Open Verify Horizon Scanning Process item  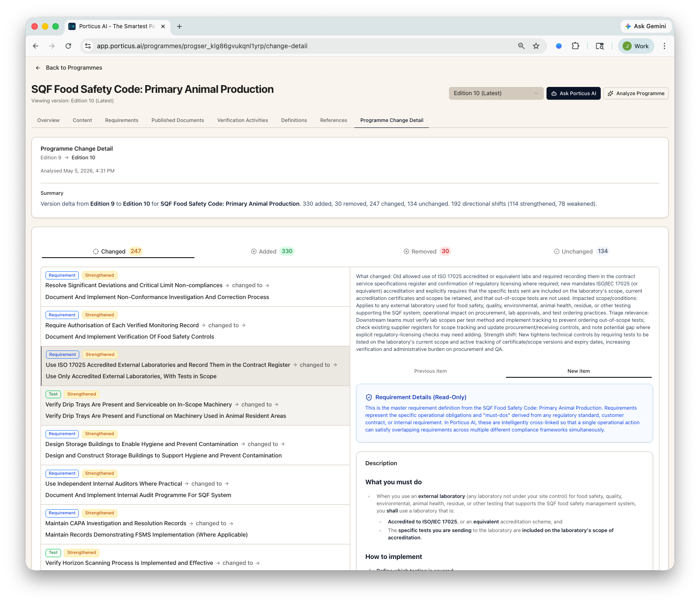[195, 558]
